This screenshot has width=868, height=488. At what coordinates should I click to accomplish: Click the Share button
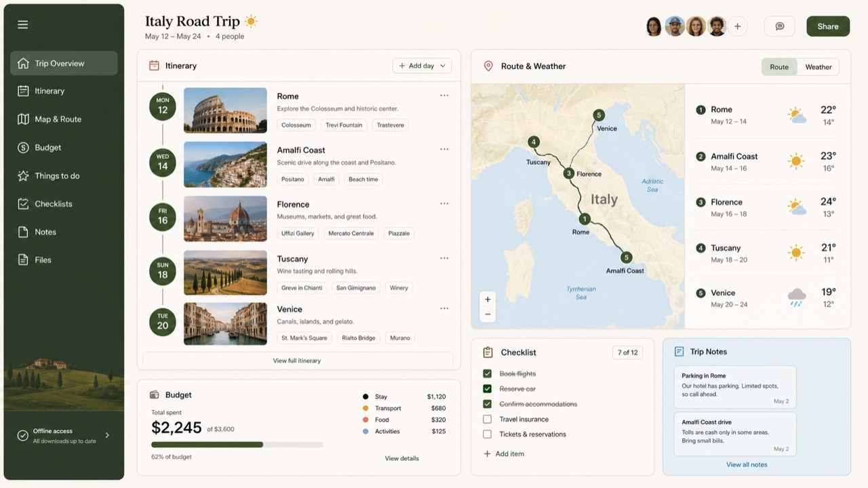coord(828,26)
